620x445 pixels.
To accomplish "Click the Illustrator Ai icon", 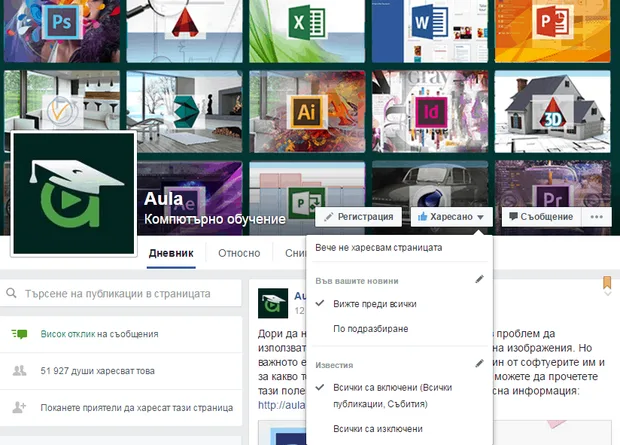I will click(x=307, y=112).
